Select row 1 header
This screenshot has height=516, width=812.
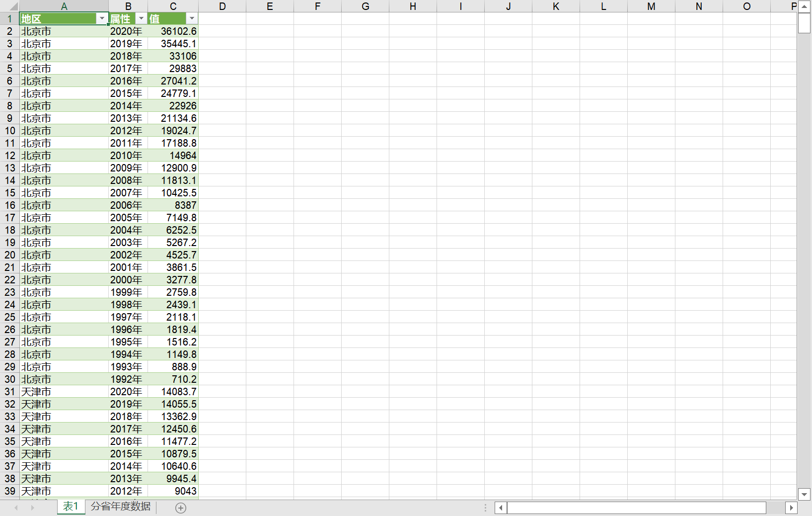9,19
